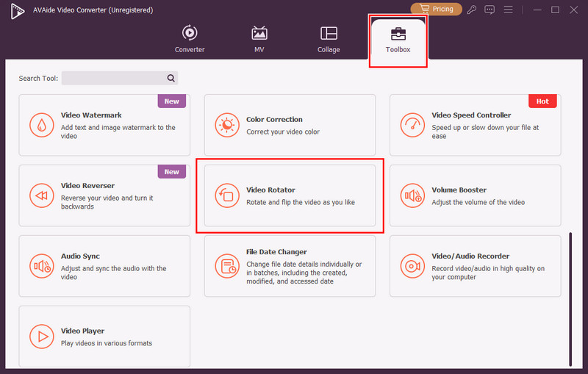Click the Converter circular play icon

pos(190,33)
